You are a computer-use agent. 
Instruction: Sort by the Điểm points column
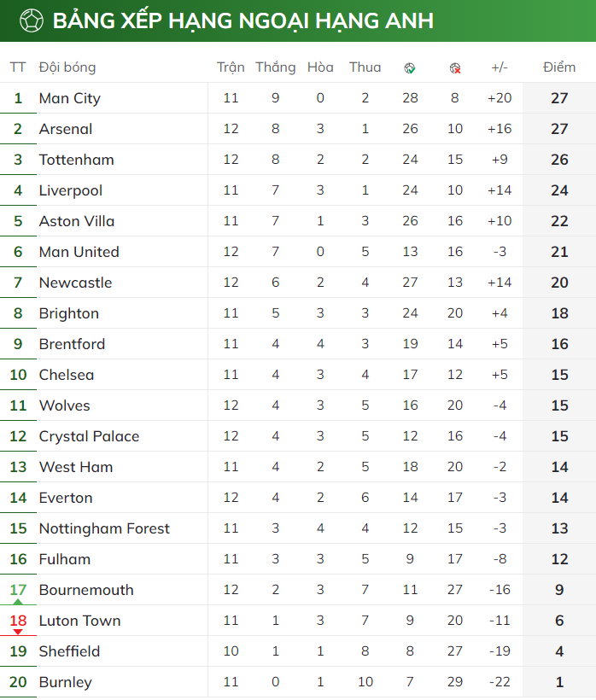click(x=559, y=67)
